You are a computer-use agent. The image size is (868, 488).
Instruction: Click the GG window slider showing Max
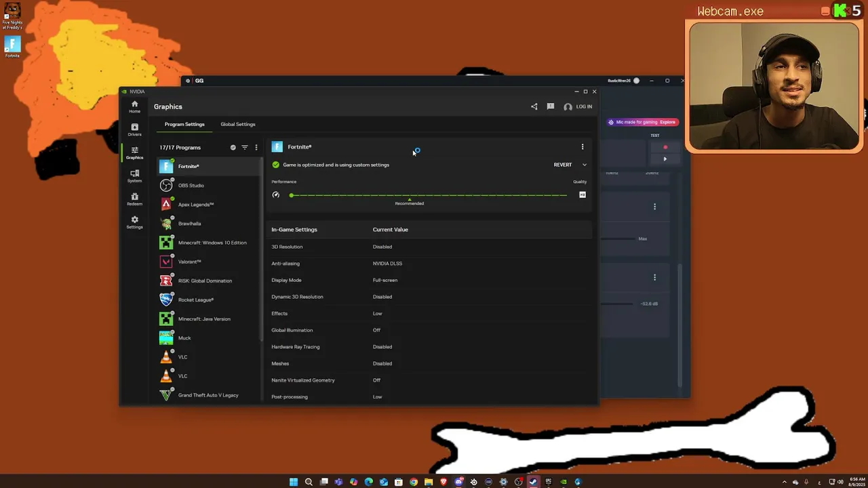618,239
